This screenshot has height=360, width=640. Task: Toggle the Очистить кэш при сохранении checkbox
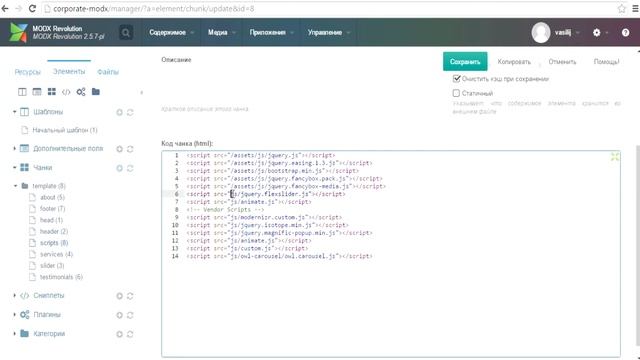click(x=456, y=79)
